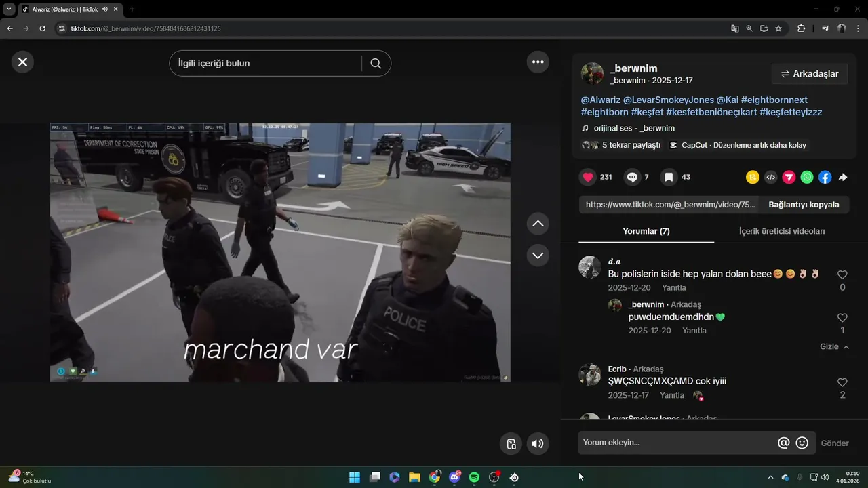Open the three-dots more options menu
This screenshot has width=868, height=488.
(538, 62)
